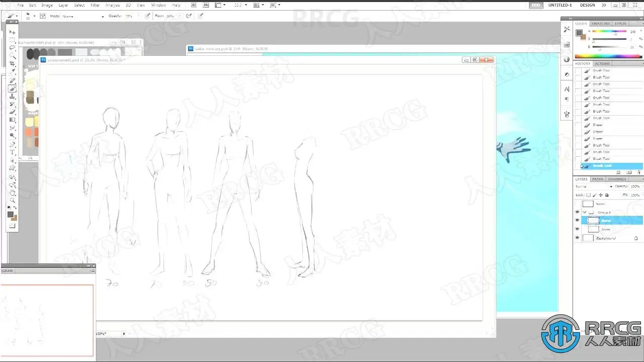Show more workspaces with double-arrow button

pyautogui.click(x=604, y=5)
